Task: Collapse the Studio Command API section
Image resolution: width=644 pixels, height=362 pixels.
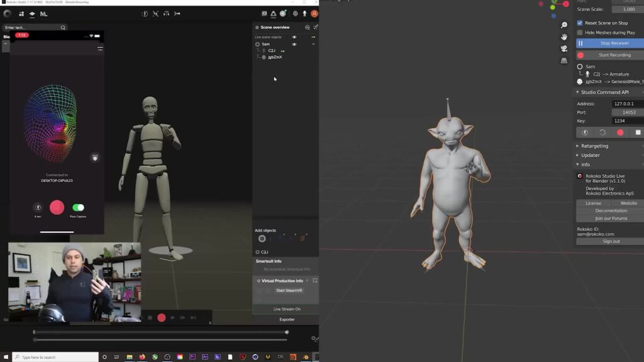Action: [604, 92]
